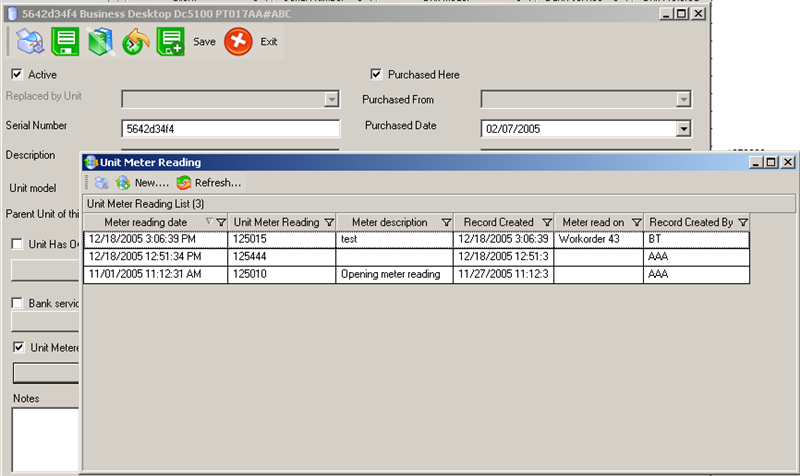
Task: Minimize the Unit Meter Reading window
Action: [x=756, y=162]
